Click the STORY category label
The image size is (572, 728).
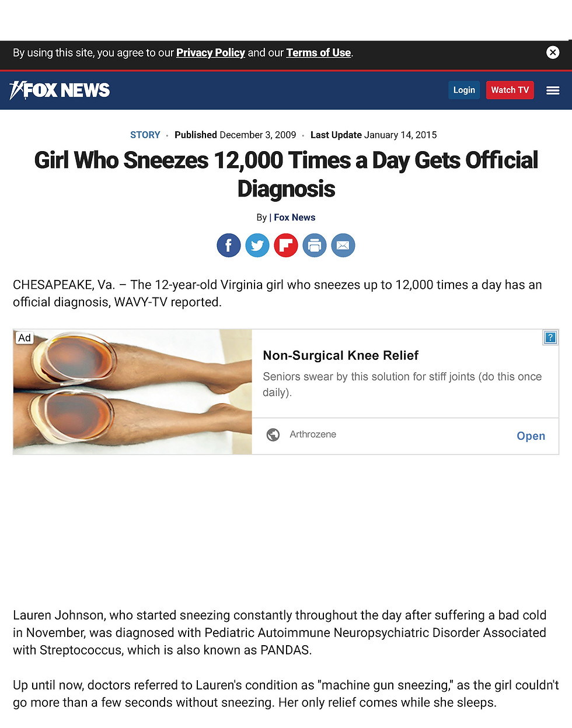tap(145, 135)
